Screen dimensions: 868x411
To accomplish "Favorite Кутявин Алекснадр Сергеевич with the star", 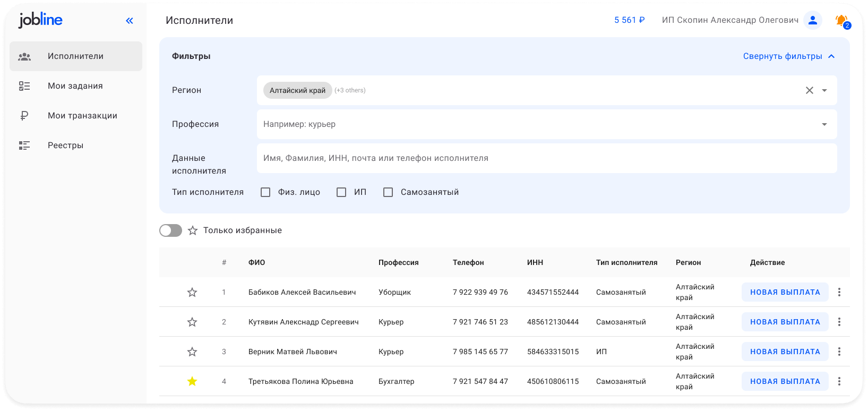I will [x=192, y=322].
